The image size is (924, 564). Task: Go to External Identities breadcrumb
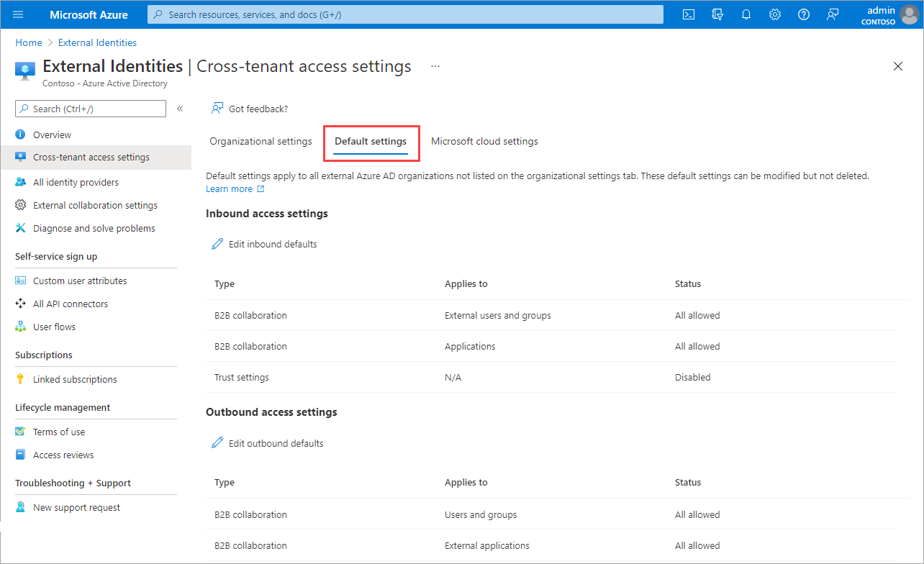tap(97, 42)
